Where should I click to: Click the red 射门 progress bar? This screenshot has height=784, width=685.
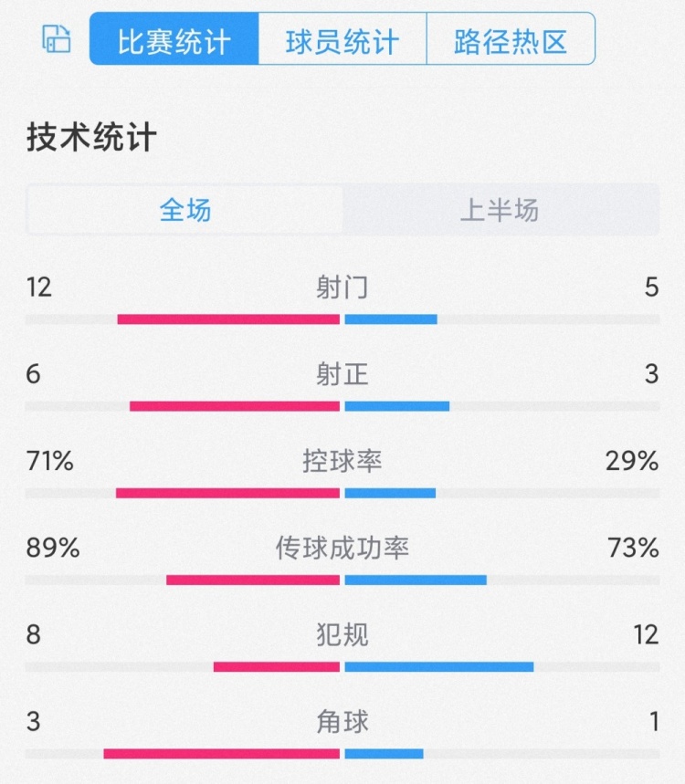point(228,319)
